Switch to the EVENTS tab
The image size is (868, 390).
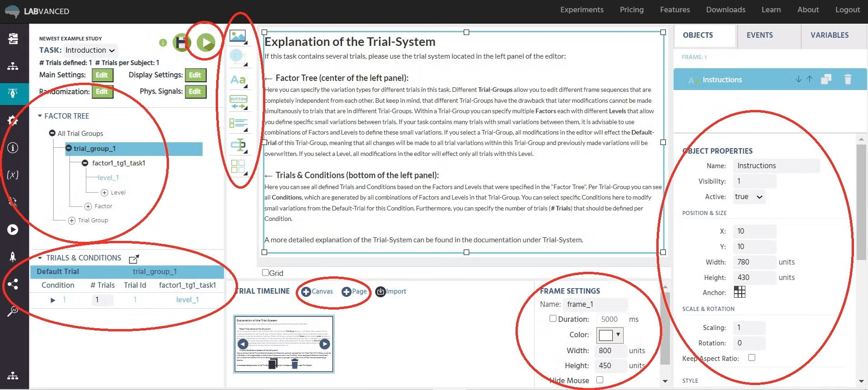coord(769,35)
